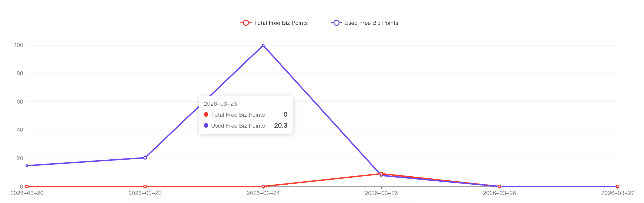Viewport: 644px width, 203px height.
Task: Click the purple dot inside the tooltip
Action: point(206,125)
